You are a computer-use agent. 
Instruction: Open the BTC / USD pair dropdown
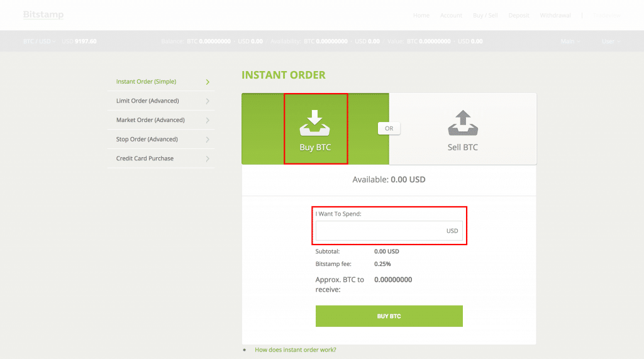39,41
